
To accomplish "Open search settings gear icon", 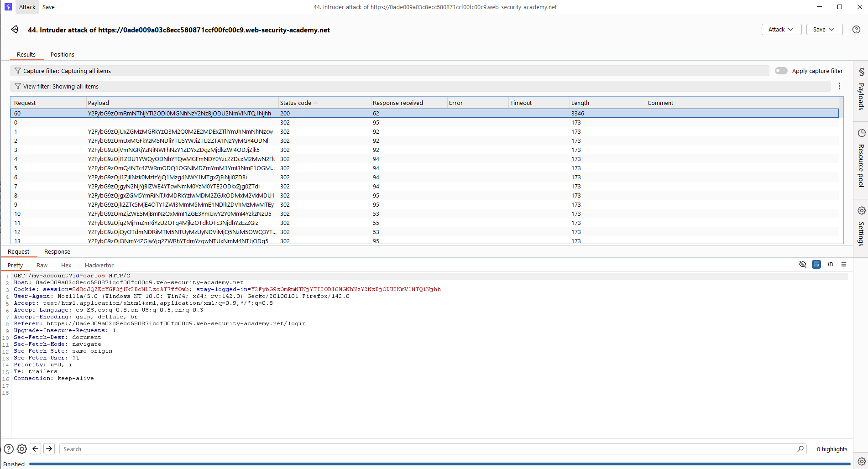I will pos(22,449).
